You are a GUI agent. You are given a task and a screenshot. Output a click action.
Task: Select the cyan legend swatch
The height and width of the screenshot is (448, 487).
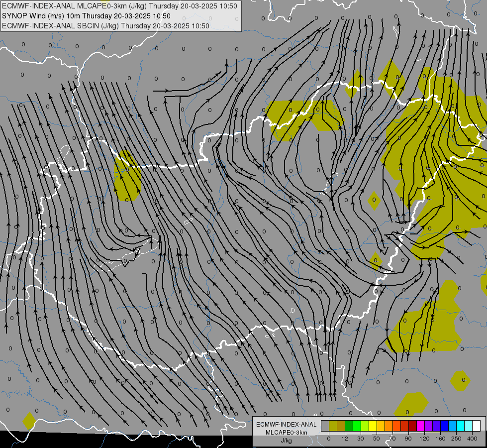461,426
